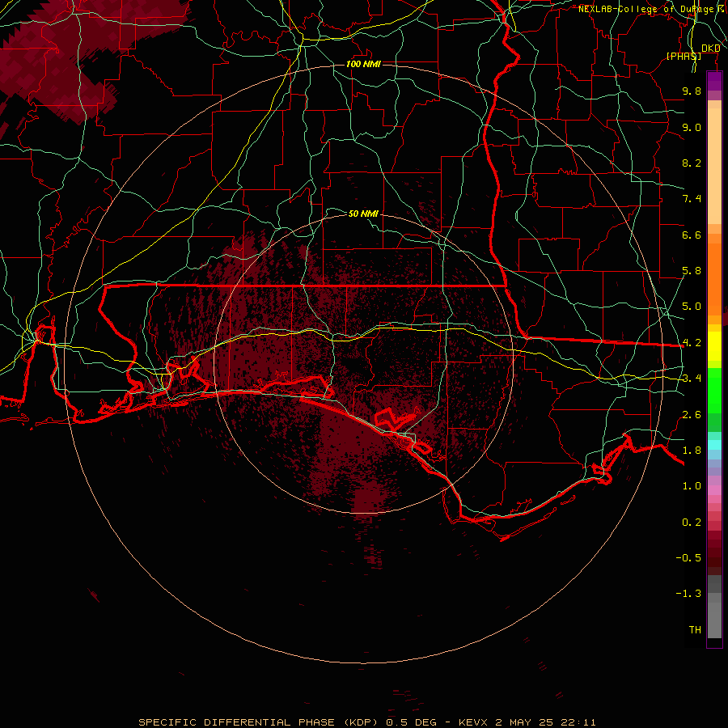Click the SPECIFIC DIFFERENTIAL PHASE (KDP) caption
This screenshot has height=728, width=728.
(259, 722)
